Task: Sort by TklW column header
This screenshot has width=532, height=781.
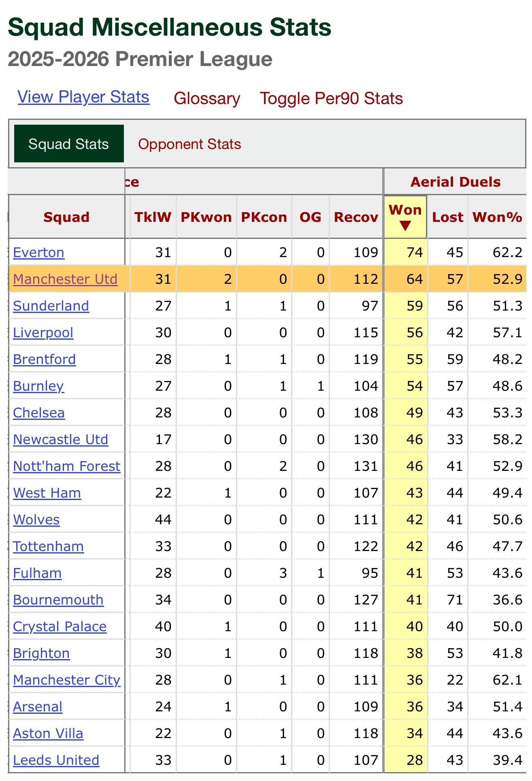Action: coord(153,217)
